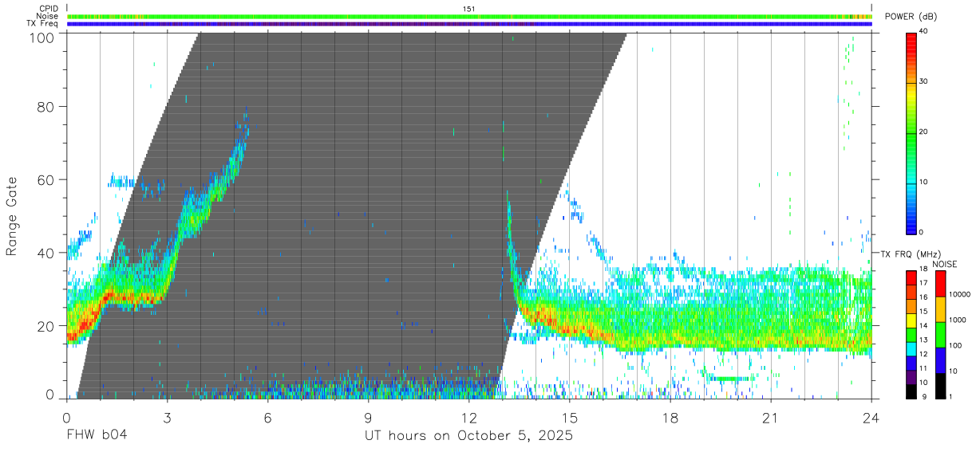Click the 20 tick on Range Gate axis

45,326
